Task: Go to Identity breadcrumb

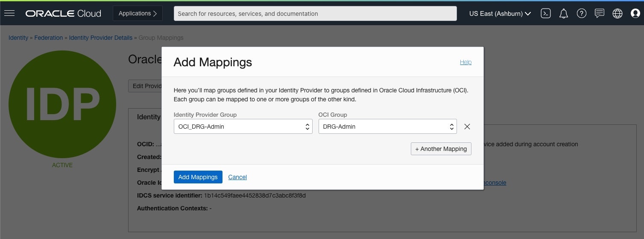Action: pyautogui.click(x=18, y=38)
